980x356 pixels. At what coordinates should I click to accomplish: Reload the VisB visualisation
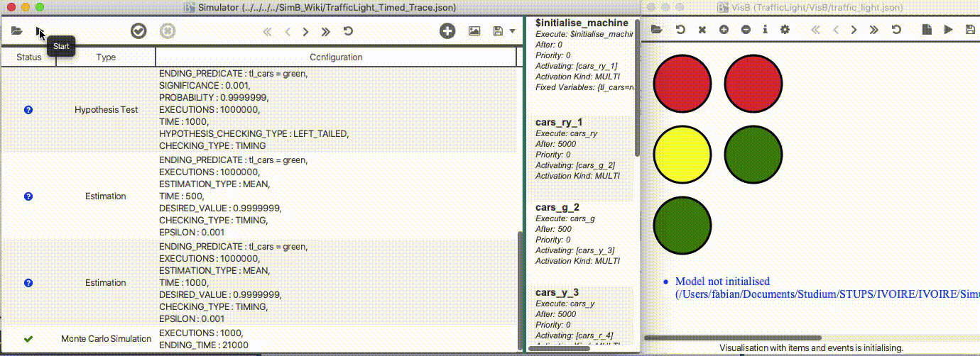(680, 30)
